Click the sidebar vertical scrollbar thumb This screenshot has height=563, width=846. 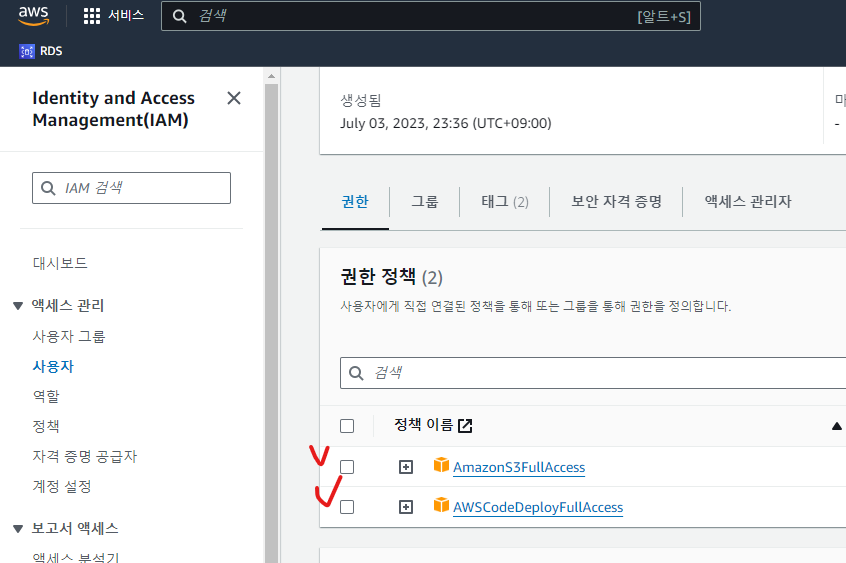[x=271, y=323]
